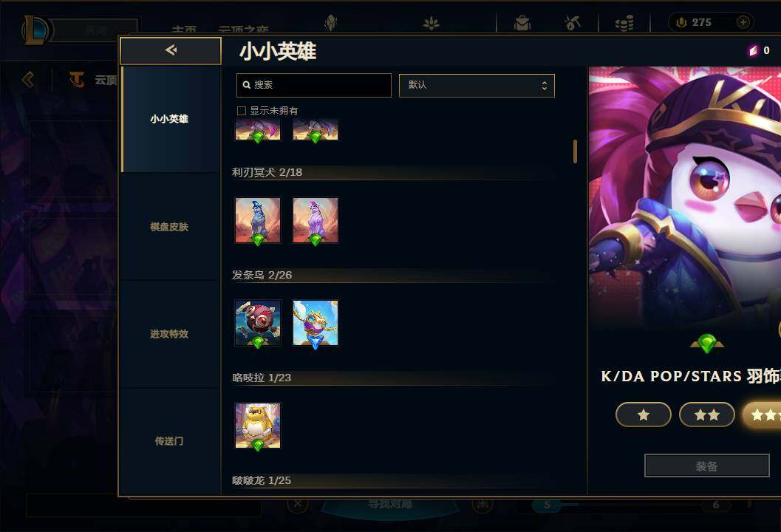Viewport: 781px width, 532px height.
Task: Click the little legends list scrollbar
Action: coord(576,151)
